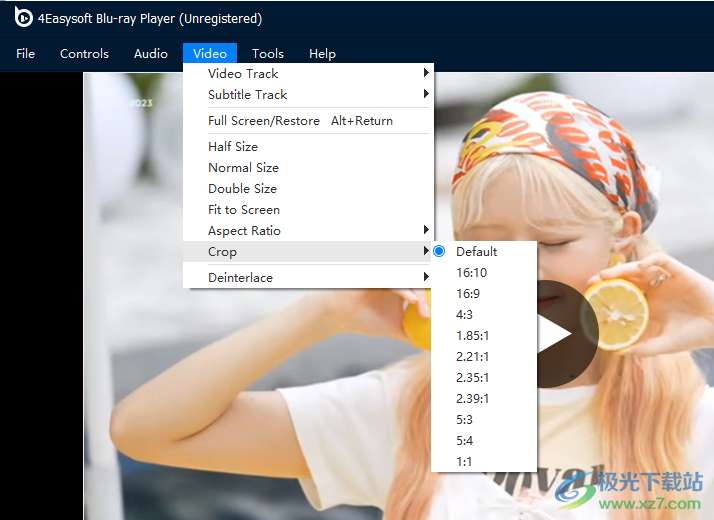
Task: Choose 5:4 crop ratio
Action: tap(484, 440)
